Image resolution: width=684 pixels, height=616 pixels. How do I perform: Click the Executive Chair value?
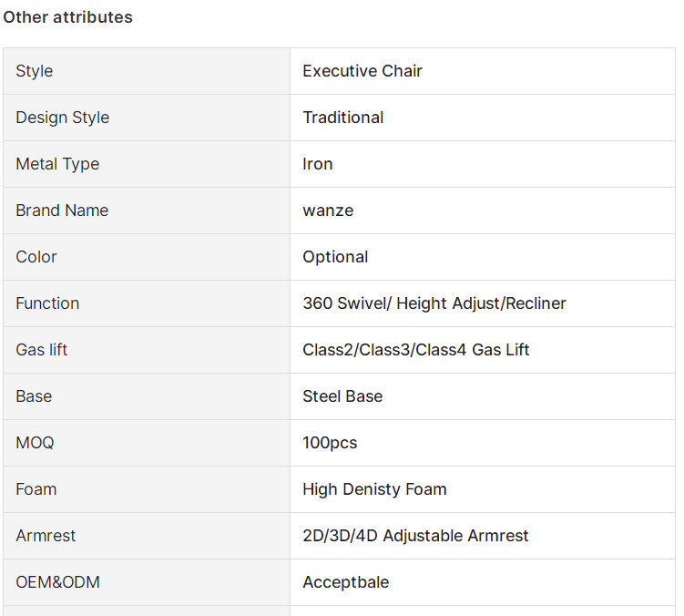pyautogui.click(x=362, y=71)
